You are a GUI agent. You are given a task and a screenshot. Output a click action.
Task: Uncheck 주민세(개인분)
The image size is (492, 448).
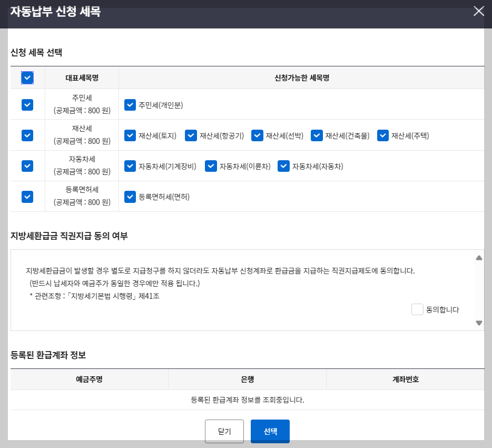(130, 104)
